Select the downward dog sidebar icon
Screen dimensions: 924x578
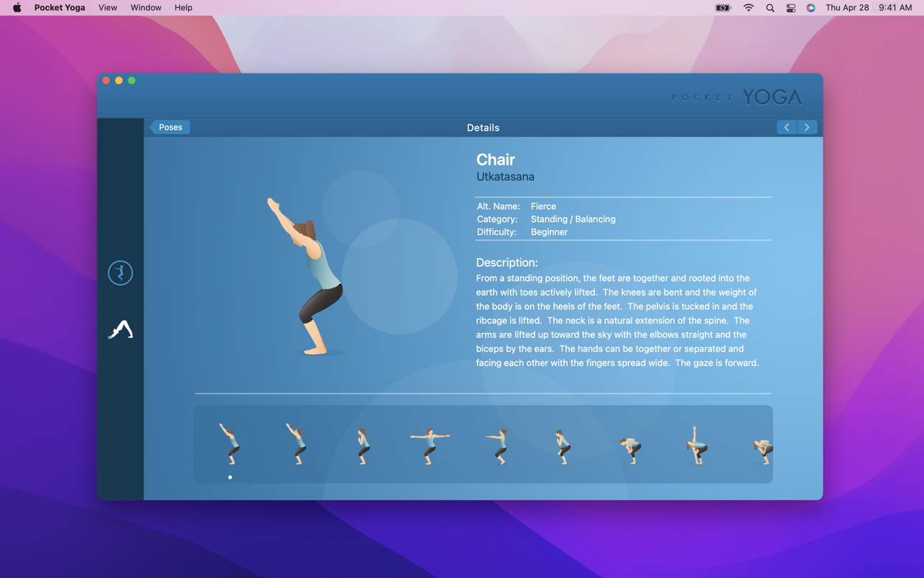[120, 329]
